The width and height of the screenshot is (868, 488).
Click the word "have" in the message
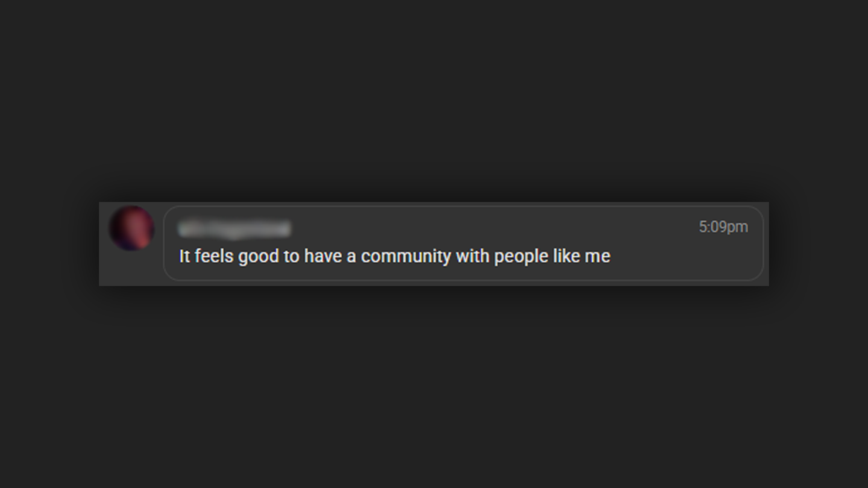pyautogui.click(x=322, y=256)
